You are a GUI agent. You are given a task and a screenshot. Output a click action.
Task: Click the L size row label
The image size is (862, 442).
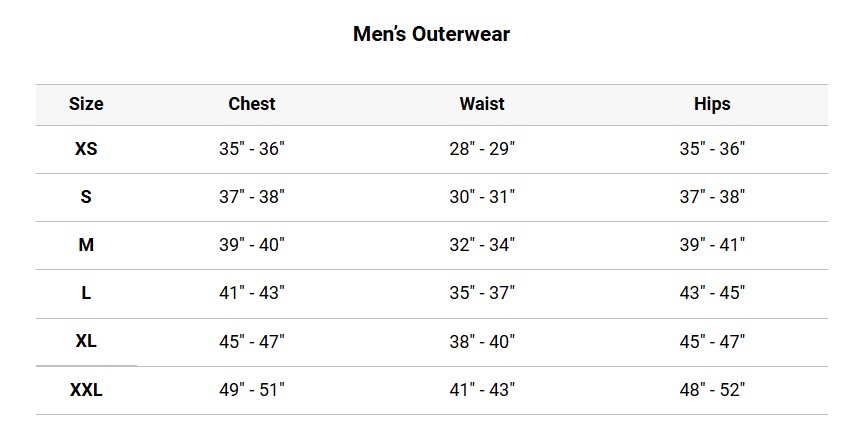point(86,293)
